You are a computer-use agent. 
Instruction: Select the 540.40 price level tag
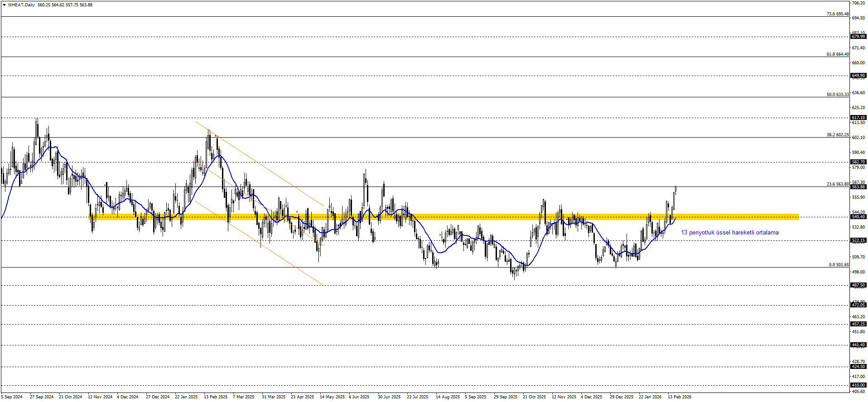[x=858, y=217]
